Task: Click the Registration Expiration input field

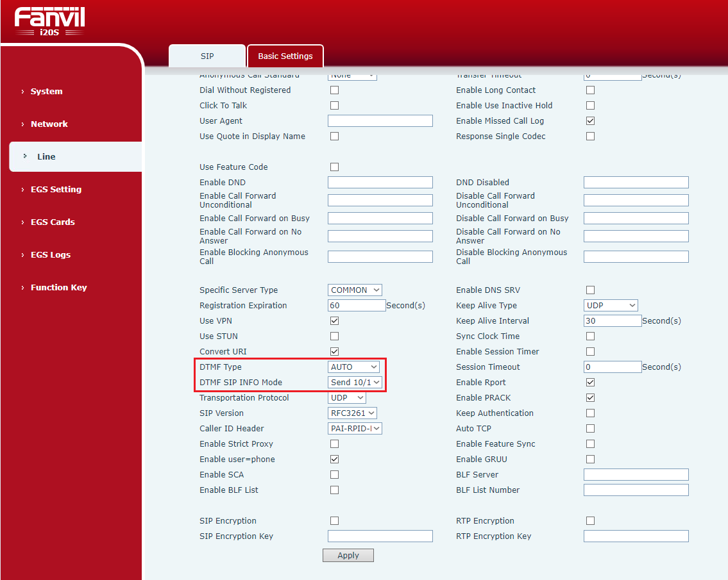Action: (356, 306)
